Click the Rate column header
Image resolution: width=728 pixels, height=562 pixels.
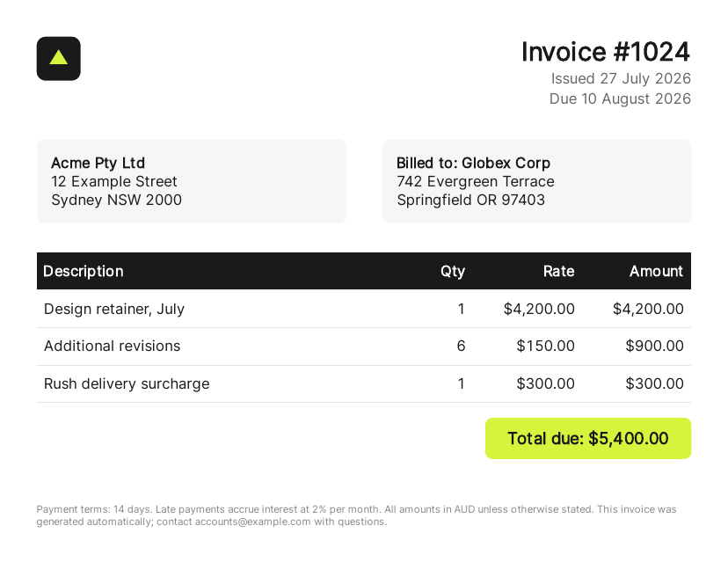point(558,271)
